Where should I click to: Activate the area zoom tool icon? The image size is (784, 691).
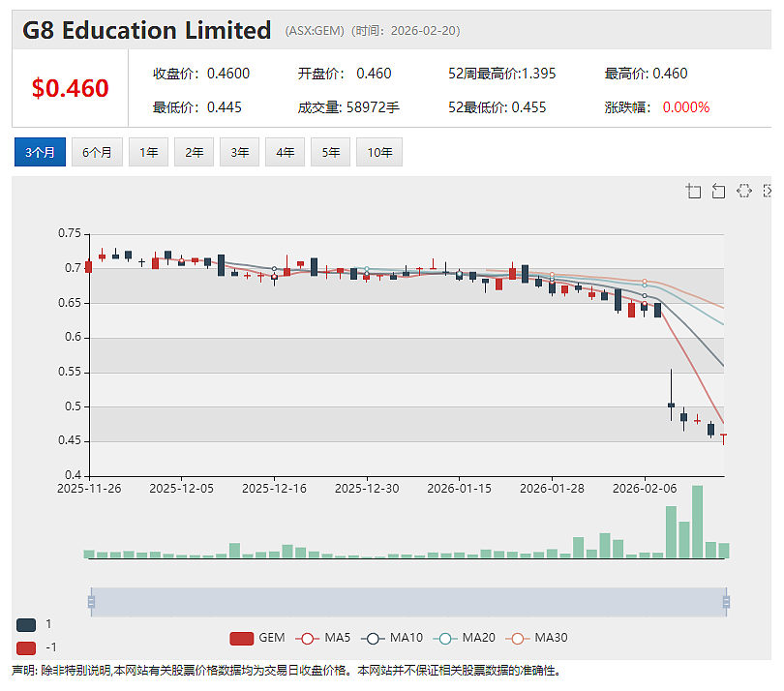pyautogui.click(x=693, y=191)
